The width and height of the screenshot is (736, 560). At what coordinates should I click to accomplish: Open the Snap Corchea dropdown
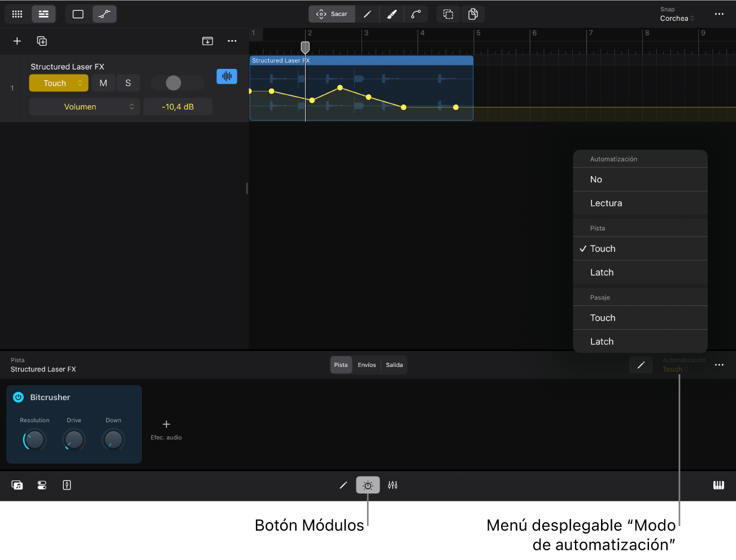tap(677, 19)
